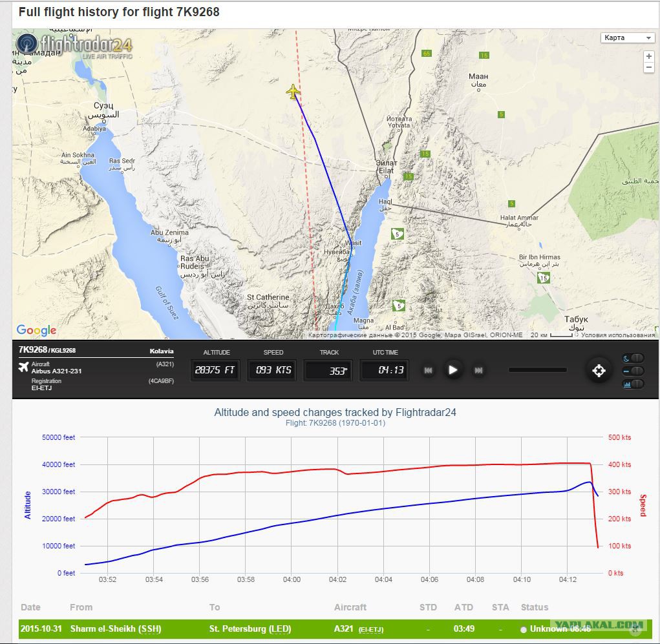Click route 65 highway shield on map

427,54
